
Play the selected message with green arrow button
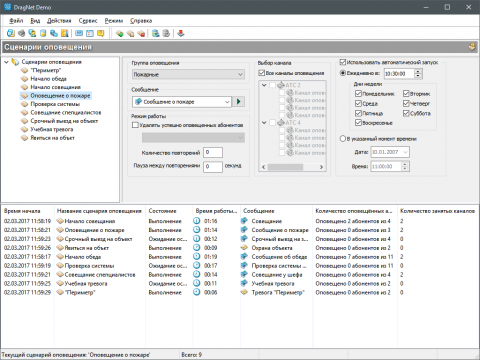(x=239, y=102)
